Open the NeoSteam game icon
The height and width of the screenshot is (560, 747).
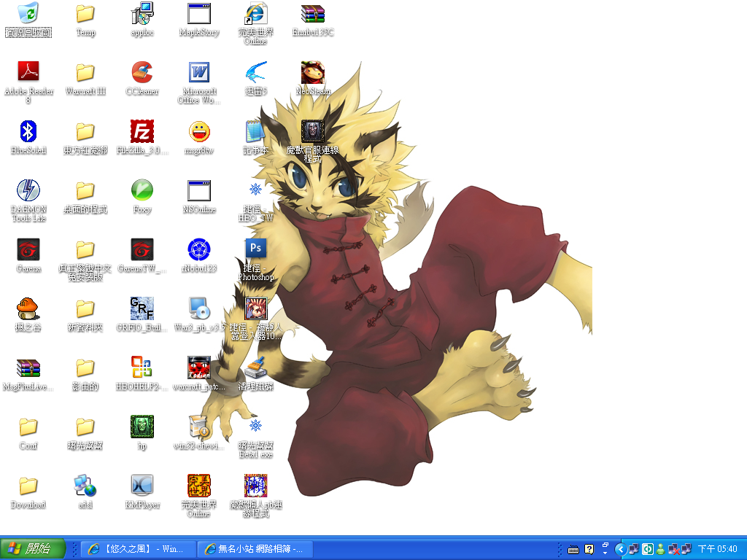pos(313,72)
